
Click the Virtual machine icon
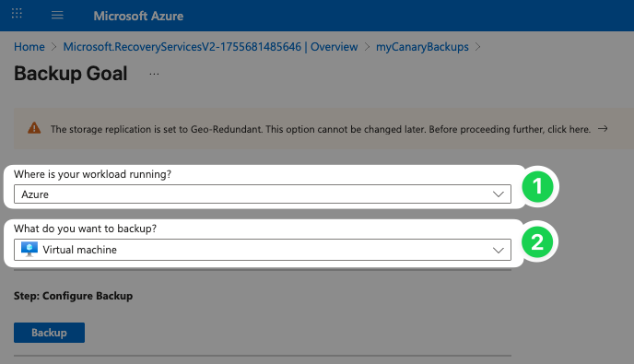pyautogui.click(x=29, y=249)
